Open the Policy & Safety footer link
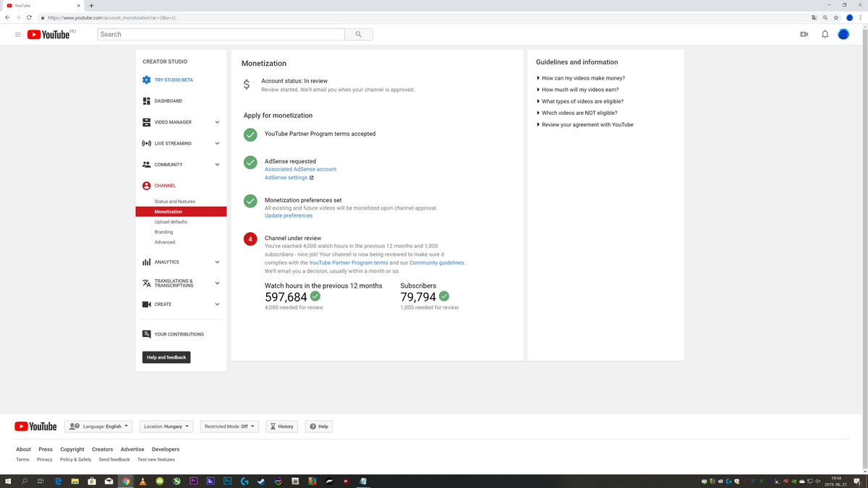 pyautogui.click(x=76, y=460)
